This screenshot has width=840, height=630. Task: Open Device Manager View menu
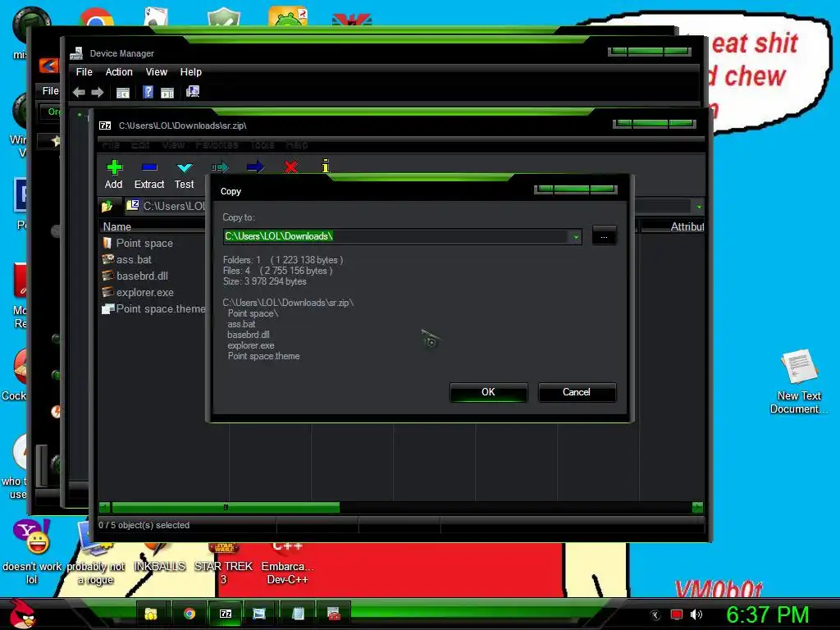pos(157,72)
